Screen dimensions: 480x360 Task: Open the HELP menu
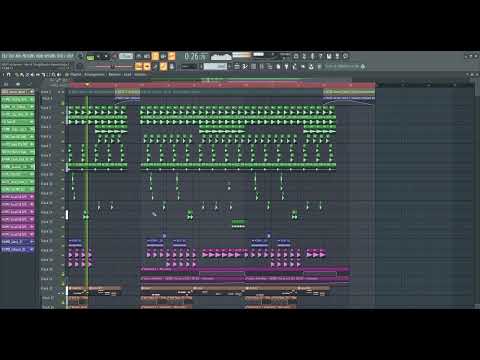click(x=69, y=56)
